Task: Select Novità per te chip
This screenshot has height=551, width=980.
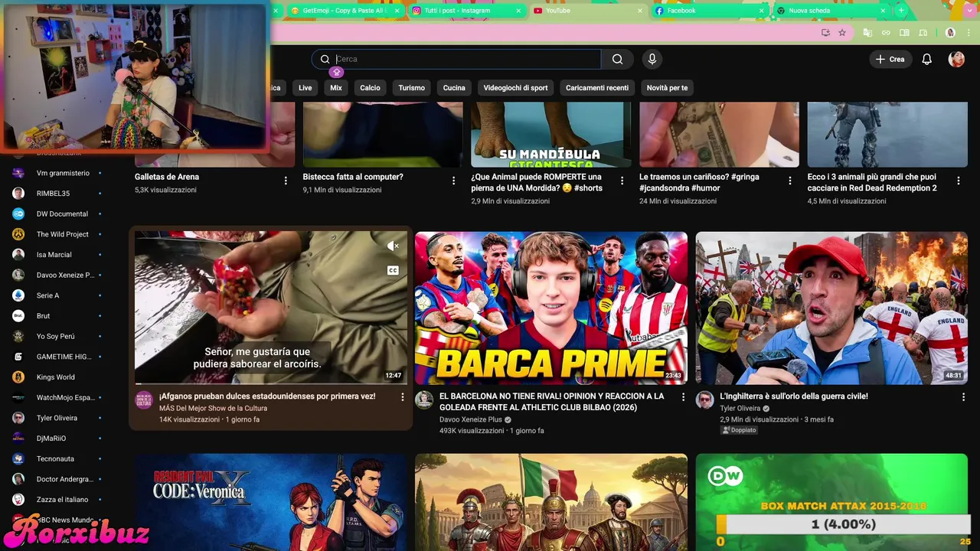Action: pyautogui.click(x=667, y=88)
